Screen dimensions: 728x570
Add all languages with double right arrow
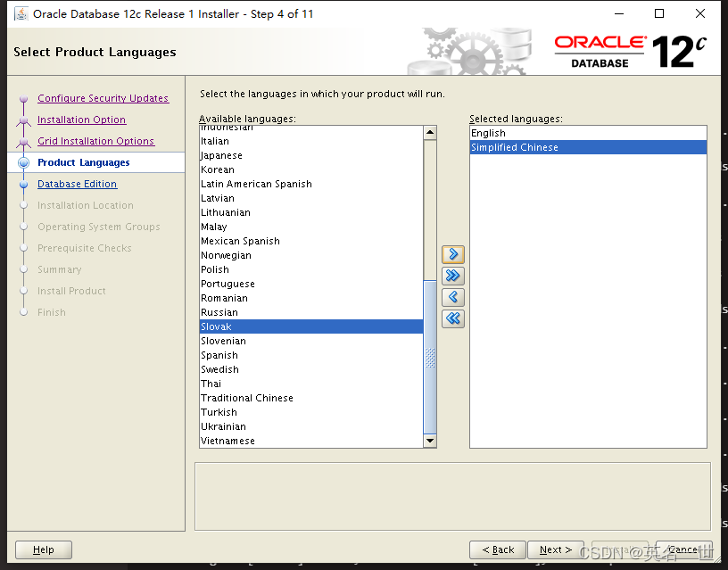[453, 276]
